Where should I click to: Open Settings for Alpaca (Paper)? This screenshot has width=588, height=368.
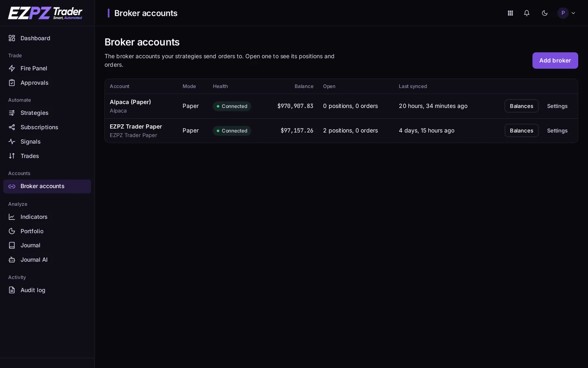[x=557, y=106]
